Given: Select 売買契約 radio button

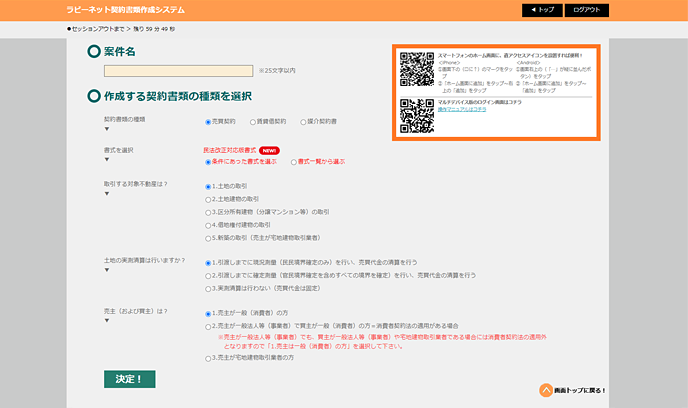Looking at the screenshot, I should 208,122.
